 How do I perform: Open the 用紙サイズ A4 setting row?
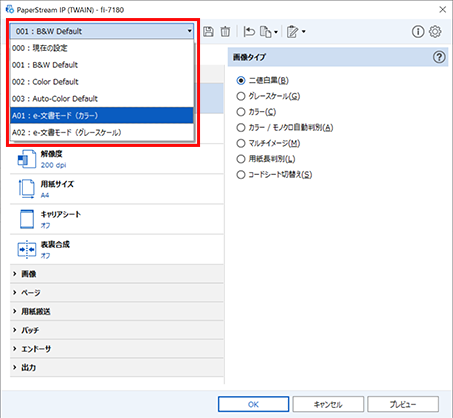click(x=117, y=189)
